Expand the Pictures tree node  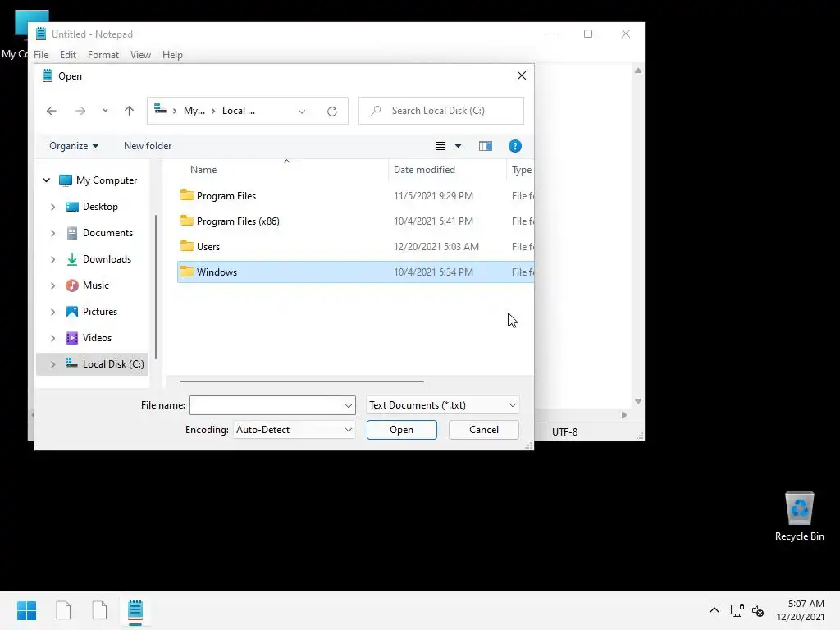pyautogui.click(x=52, y=312)
